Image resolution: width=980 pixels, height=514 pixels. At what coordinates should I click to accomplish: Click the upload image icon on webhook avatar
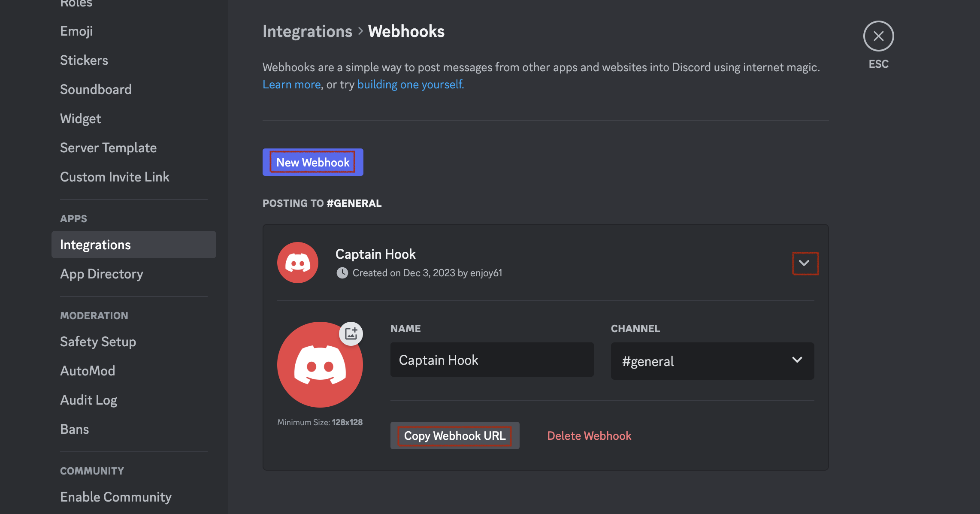351,333
